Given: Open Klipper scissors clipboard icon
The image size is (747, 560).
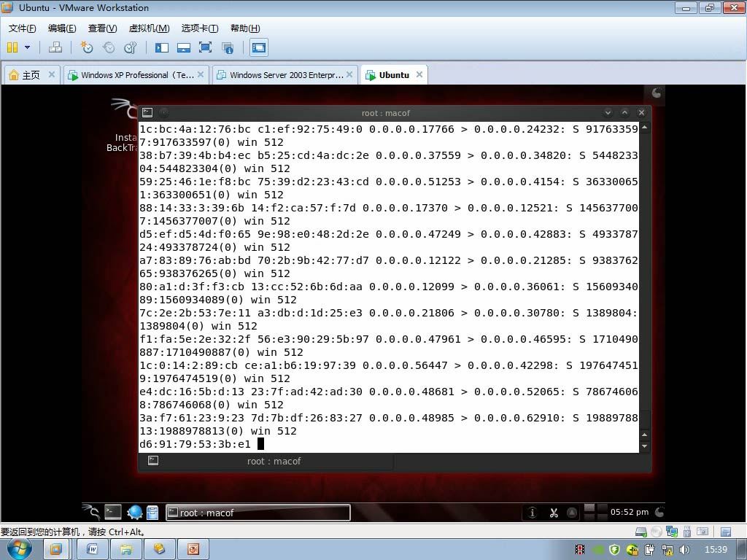Looking at the screenshot, I should [x=554, y=513].
